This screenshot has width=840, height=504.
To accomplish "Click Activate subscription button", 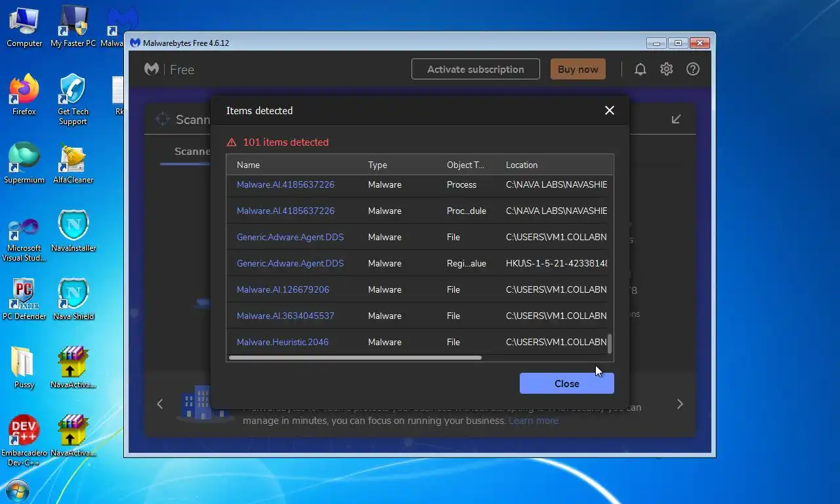I will click(x=476, y=69).
